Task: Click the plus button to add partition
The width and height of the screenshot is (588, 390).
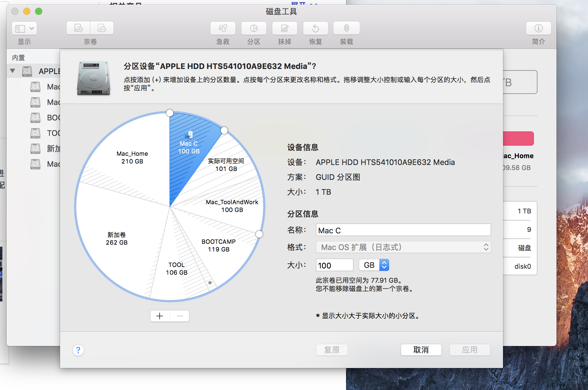Action: (x=160, y=316)
